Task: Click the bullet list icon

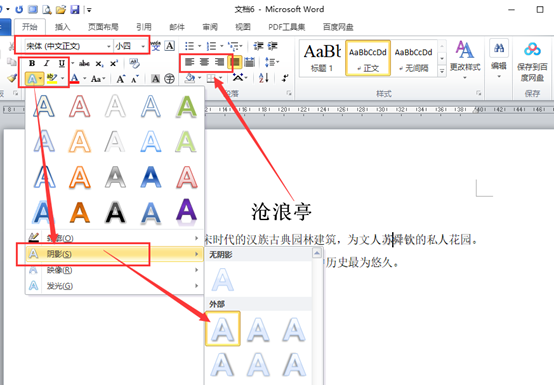Action: [x=189, y=46]
